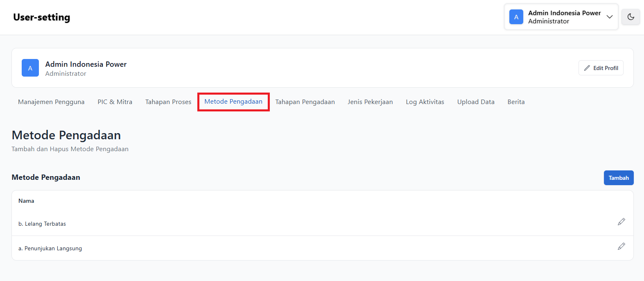
Task: Select the 'a. Penunjukan Langsung' row text
Action: 50,248
